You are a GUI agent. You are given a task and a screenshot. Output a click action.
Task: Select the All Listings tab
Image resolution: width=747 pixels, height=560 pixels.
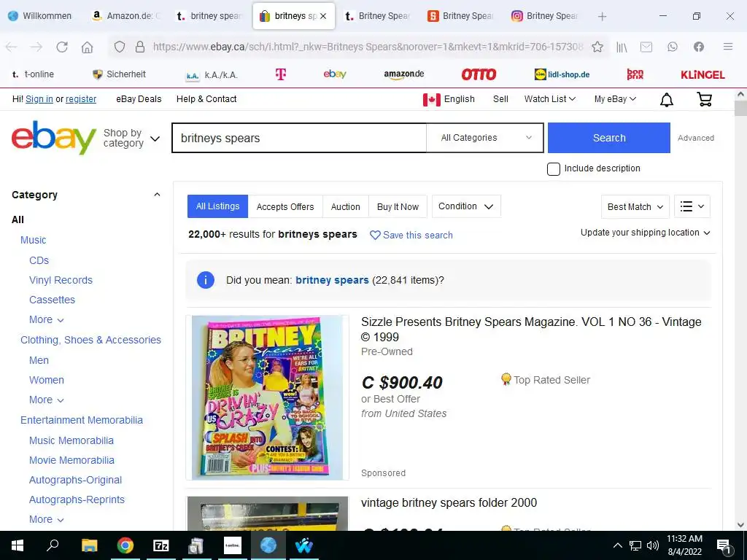(217, 206)
